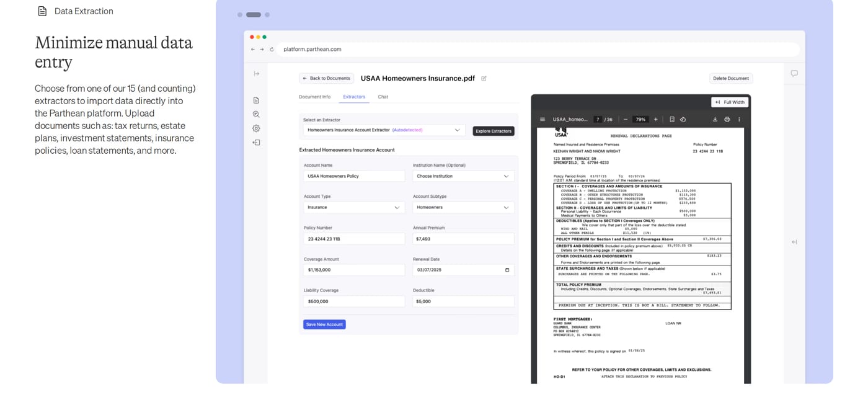This screenshot has width=868, height=418.
Task: Open the Choose Institution dropdown
Action: 463,176
